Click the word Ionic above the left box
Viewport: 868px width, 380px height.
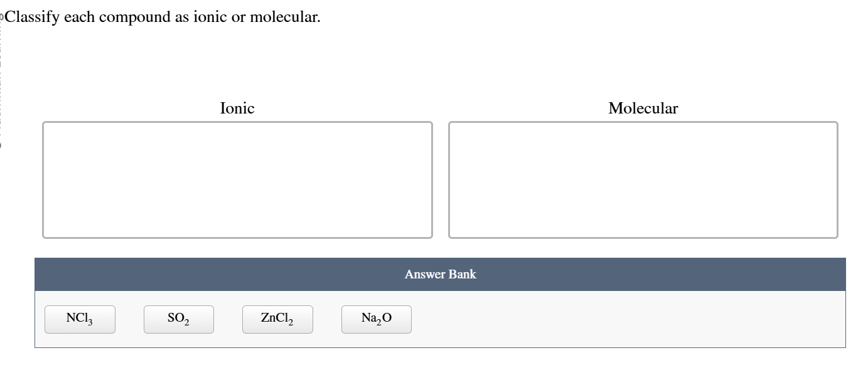click(x=236, y=108)
